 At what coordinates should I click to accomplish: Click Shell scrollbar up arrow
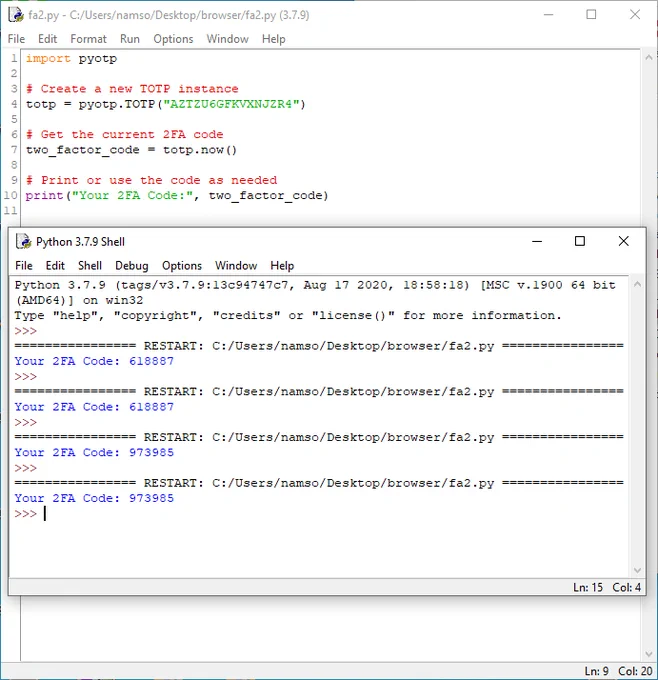coord(637,284)
